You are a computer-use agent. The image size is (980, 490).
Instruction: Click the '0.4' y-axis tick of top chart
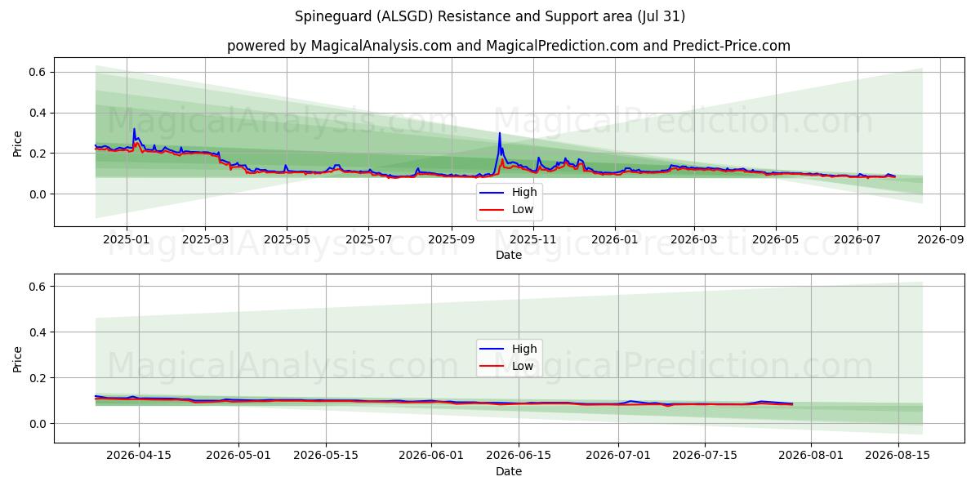click(39, 113)
